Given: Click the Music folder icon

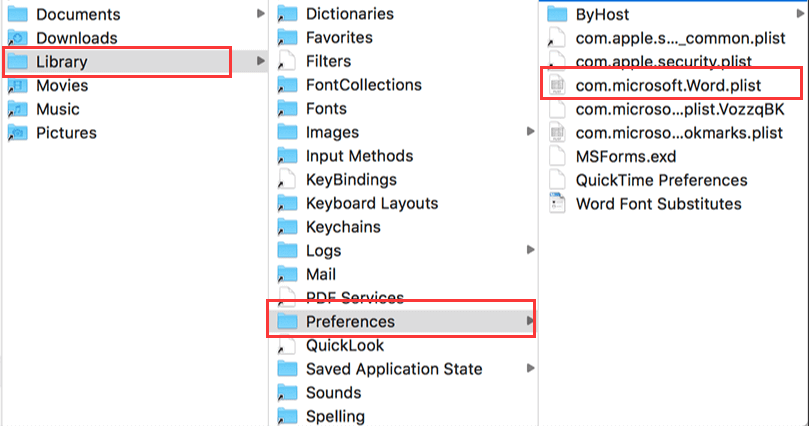Looking at the screenshot, I should point(18,109).
